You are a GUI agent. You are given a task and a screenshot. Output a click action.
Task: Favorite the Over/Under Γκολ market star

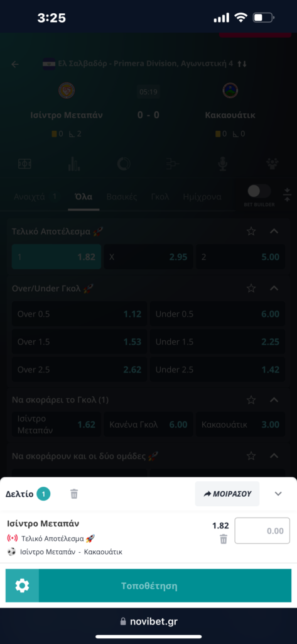point(251,288)
